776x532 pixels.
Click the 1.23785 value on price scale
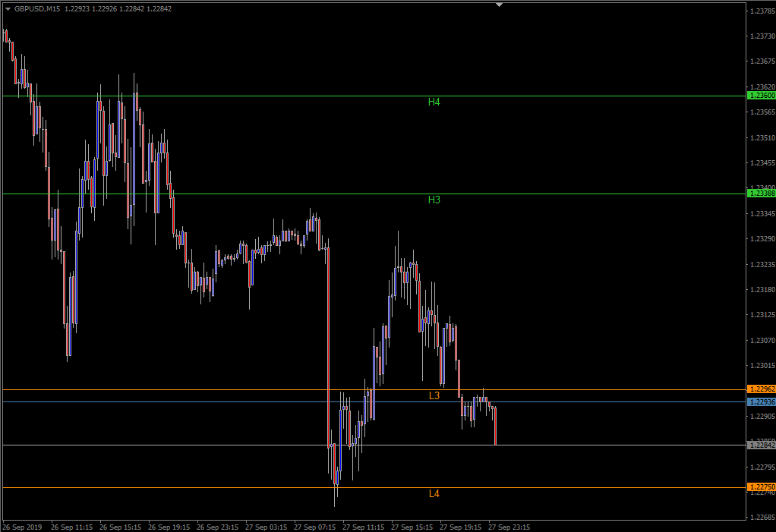pyautogui.click(x=762, y=11)
